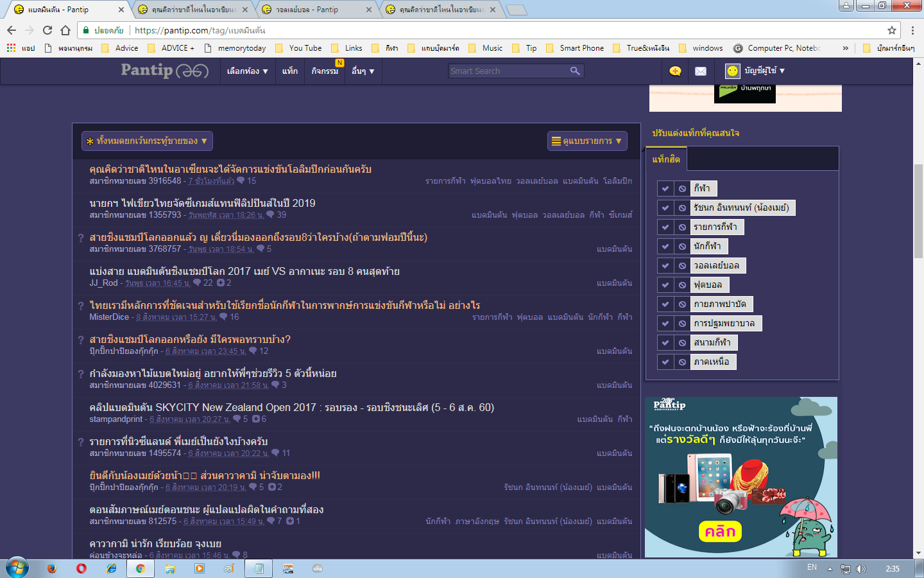Click the volume speaker icon in system tray

[860, 569]
